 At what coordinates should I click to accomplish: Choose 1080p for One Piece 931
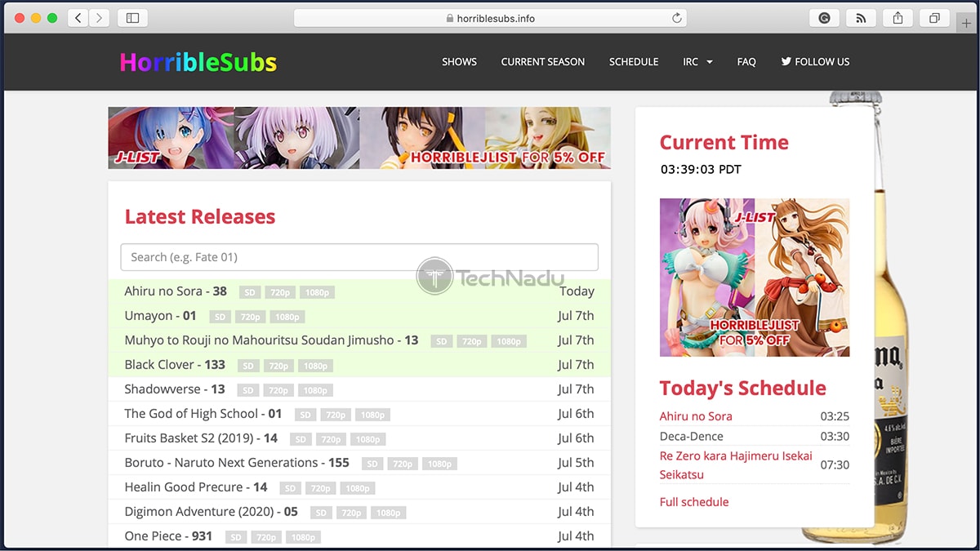pos(303,537)
